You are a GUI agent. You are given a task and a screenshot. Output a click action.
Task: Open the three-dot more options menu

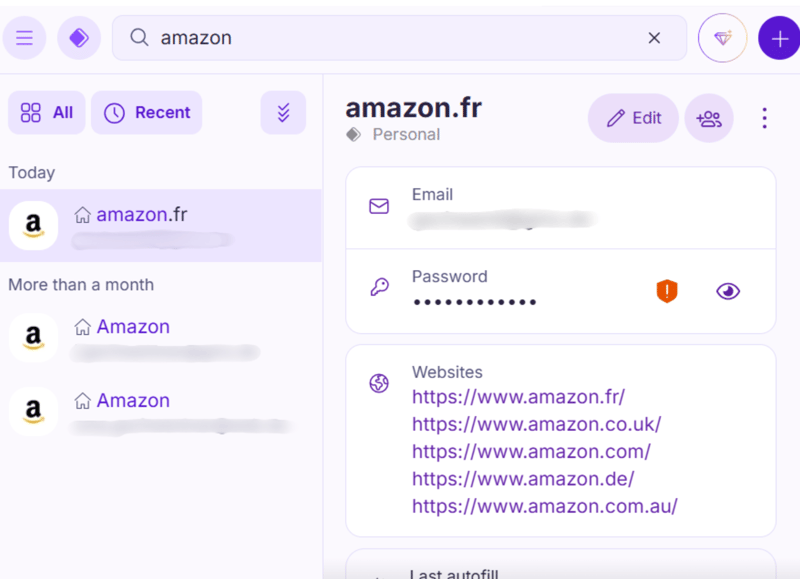pos(765,118)
